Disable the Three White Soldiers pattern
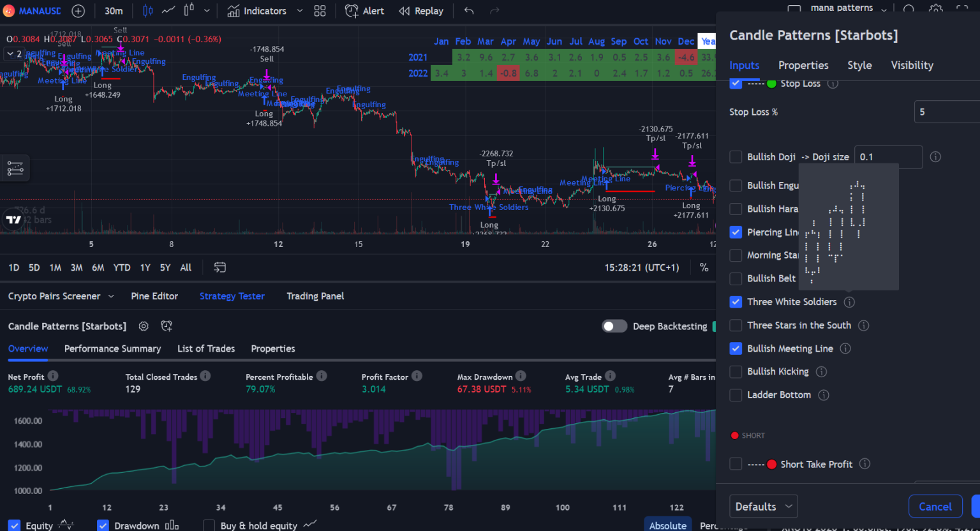 735,301
